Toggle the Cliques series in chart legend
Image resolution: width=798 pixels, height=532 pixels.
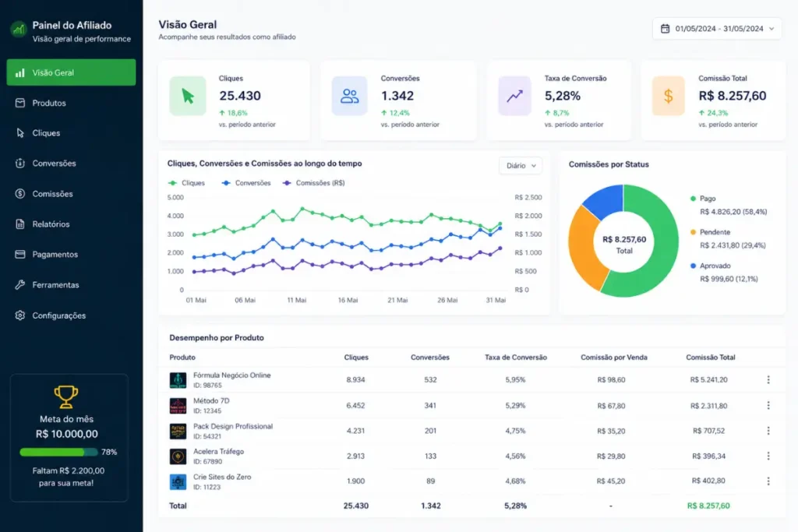(186, 183)
